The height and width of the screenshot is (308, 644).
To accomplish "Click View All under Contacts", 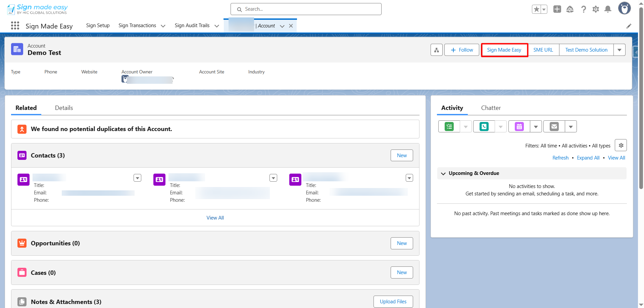I will click(215, 218).
